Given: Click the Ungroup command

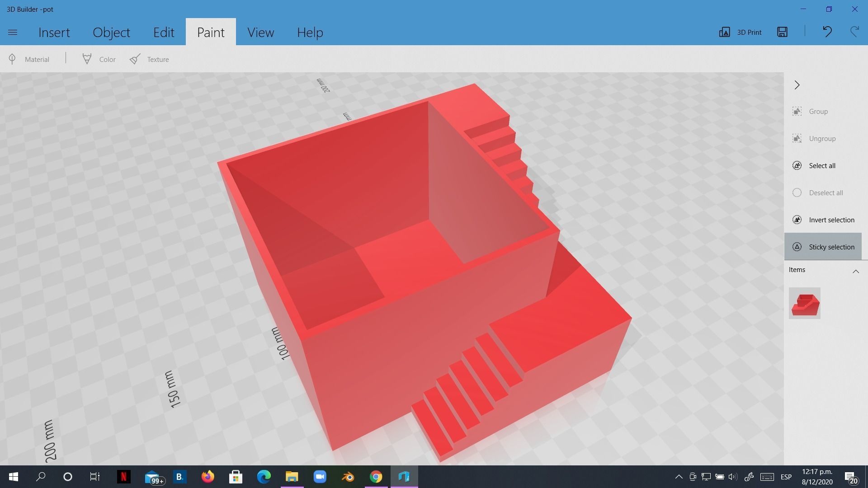Looking at the screenshot, I should (823, 138).
